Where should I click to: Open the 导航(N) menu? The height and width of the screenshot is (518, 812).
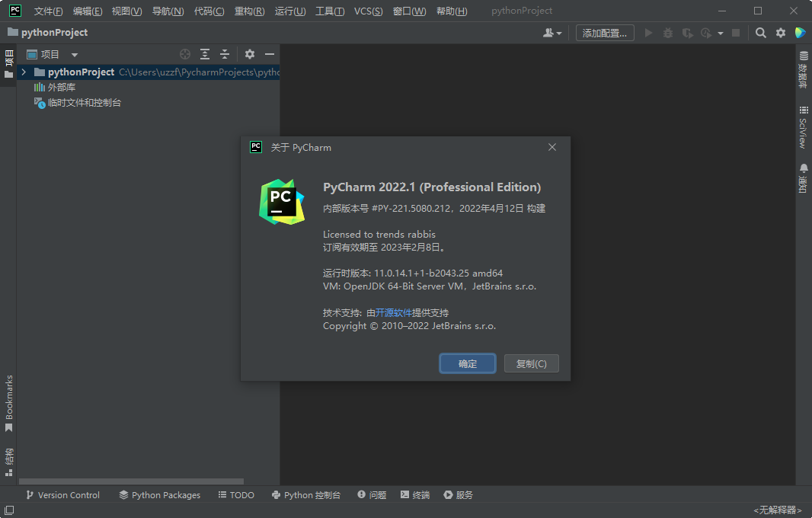pyautogui.click(x=168, y=11)
